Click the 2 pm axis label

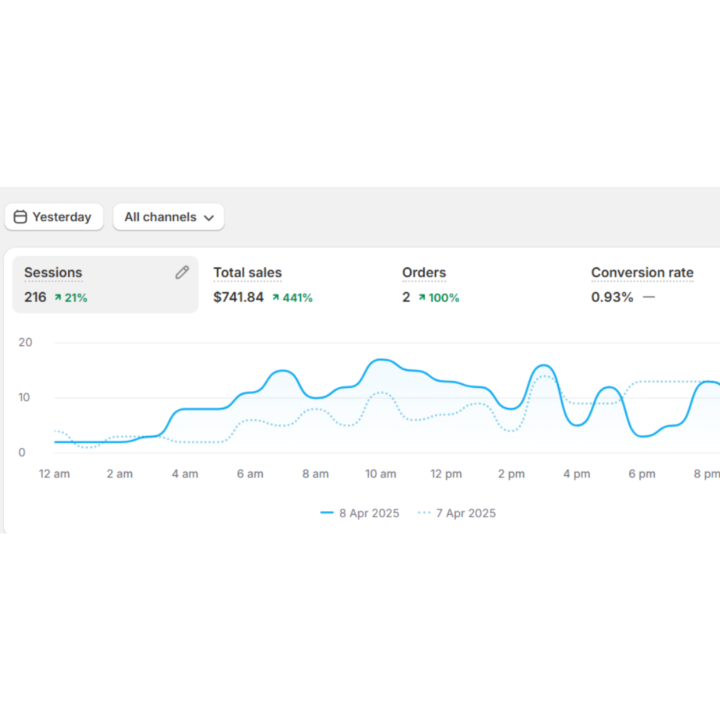512,474
